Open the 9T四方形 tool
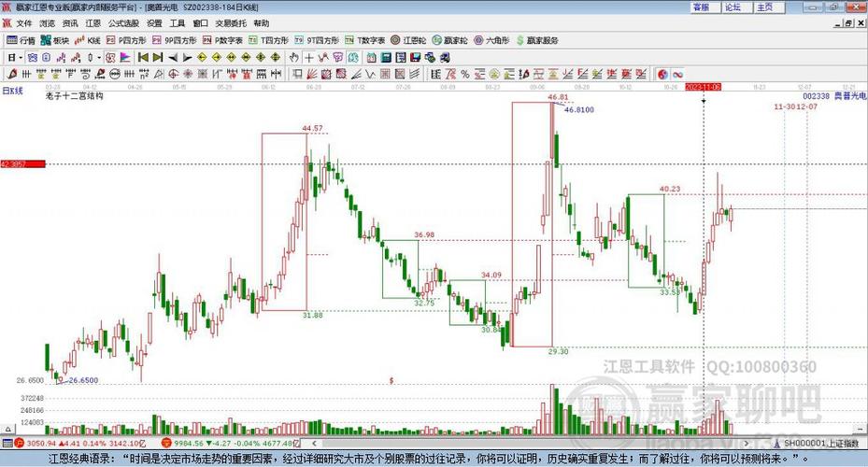 pos(316,40)
